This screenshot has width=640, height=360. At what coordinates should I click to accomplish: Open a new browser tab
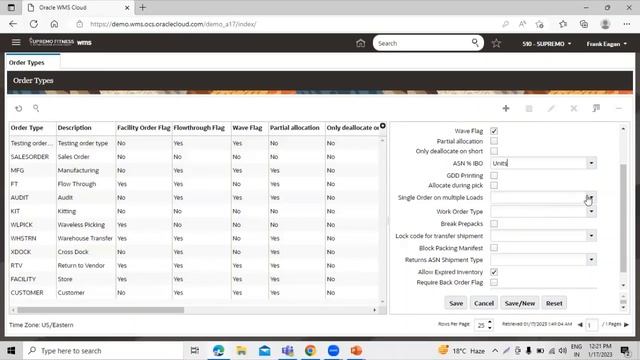point(142,7)
